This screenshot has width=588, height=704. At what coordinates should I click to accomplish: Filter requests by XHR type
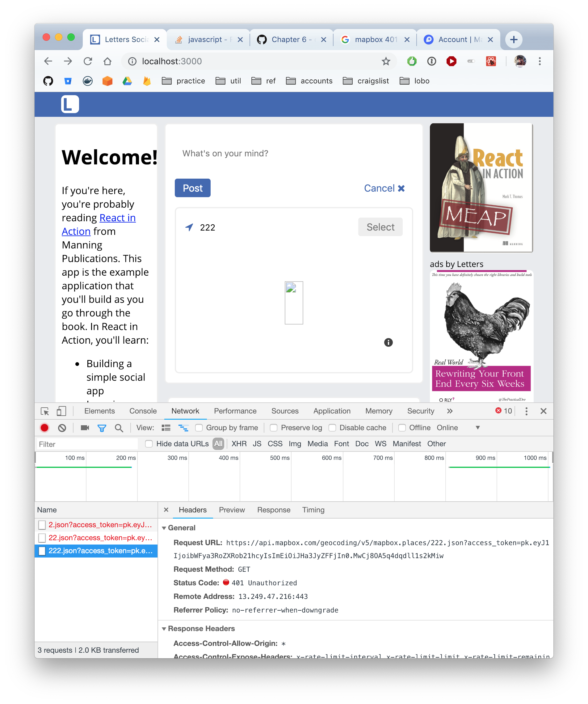tap(239, 444)
